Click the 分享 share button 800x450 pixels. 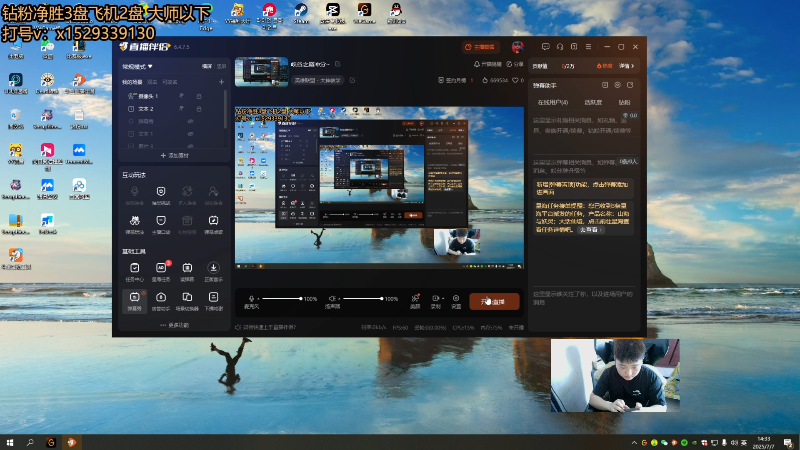tap(515, 64)
